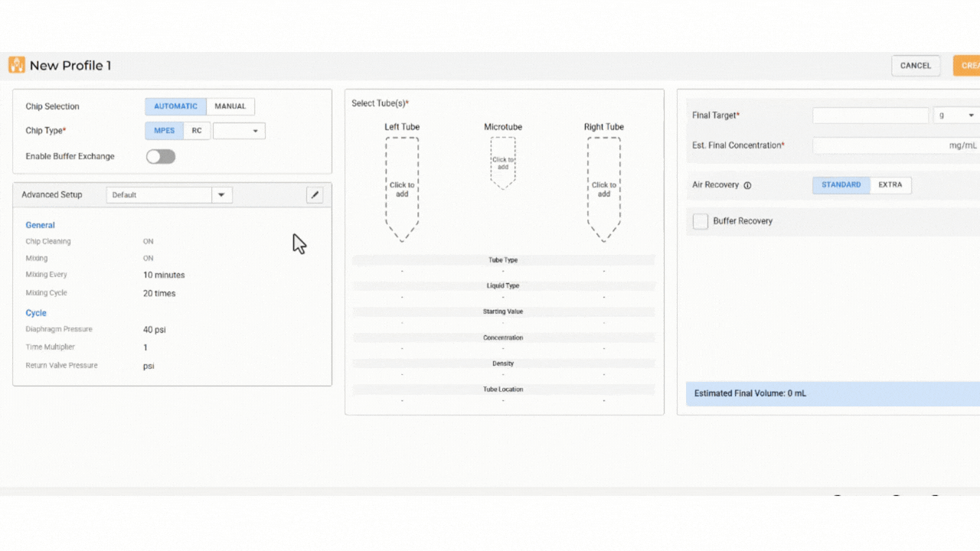Click the app logo icon beside New Profile 1
The width and height of the screenshot is (980, 551).
17,65
